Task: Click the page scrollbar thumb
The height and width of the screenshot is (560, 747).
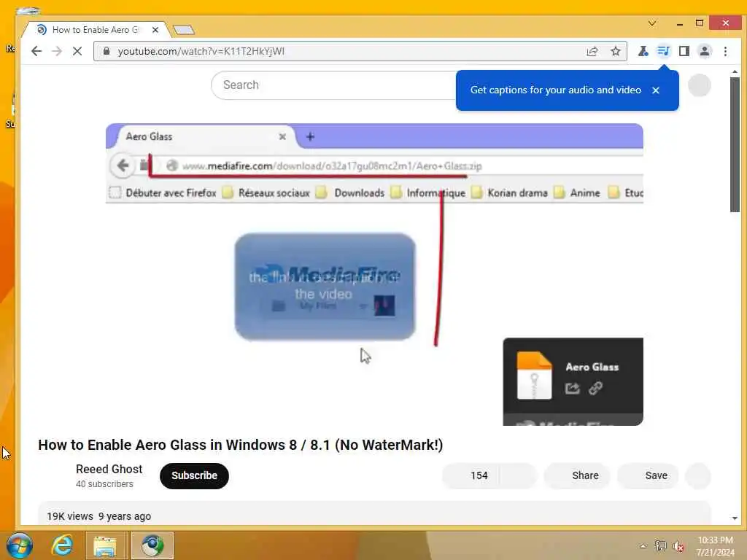Action: point(735,144)
